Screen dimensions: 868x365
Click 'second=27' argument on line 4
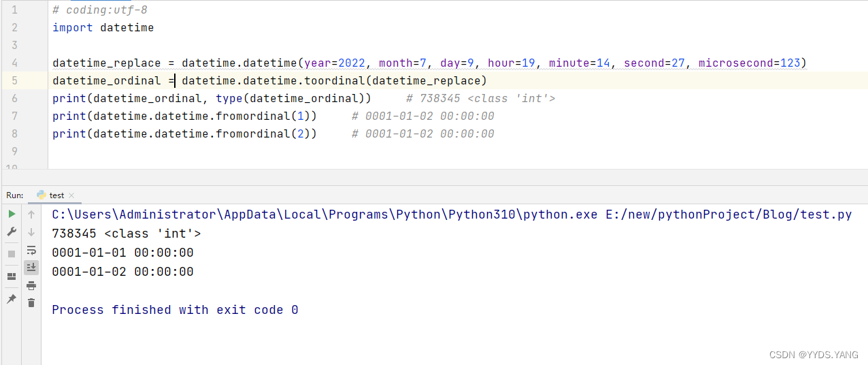pyautogui.click(x=654, y=63)
